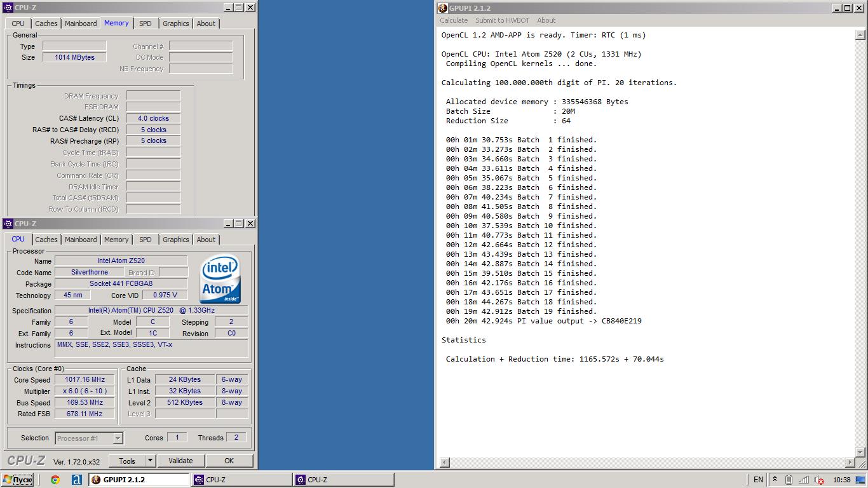Select CPU tab in upper CPU-Z window
The height and width of the screenshot is (488, 868).
18,24
